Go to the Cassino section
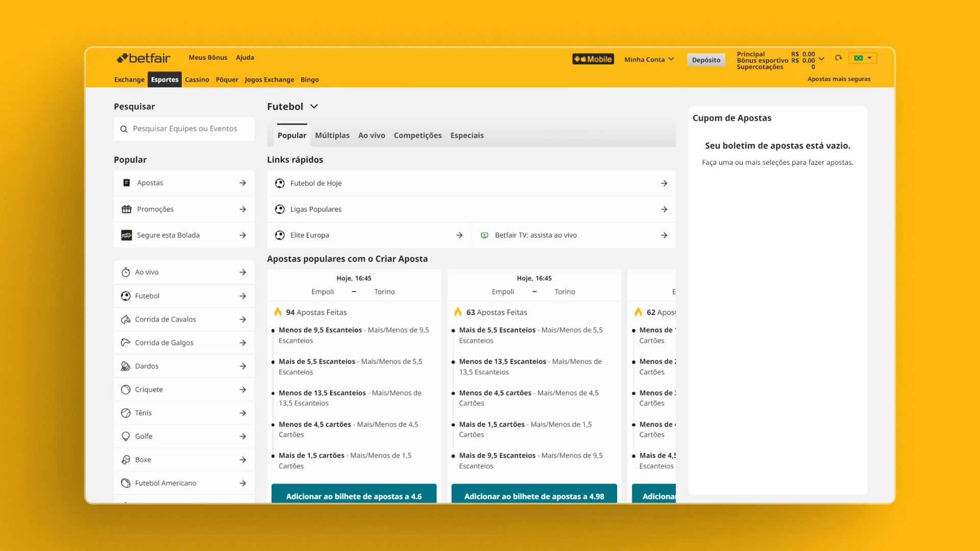The width and height of the screenshot is (980, 551). pos(197,80)
